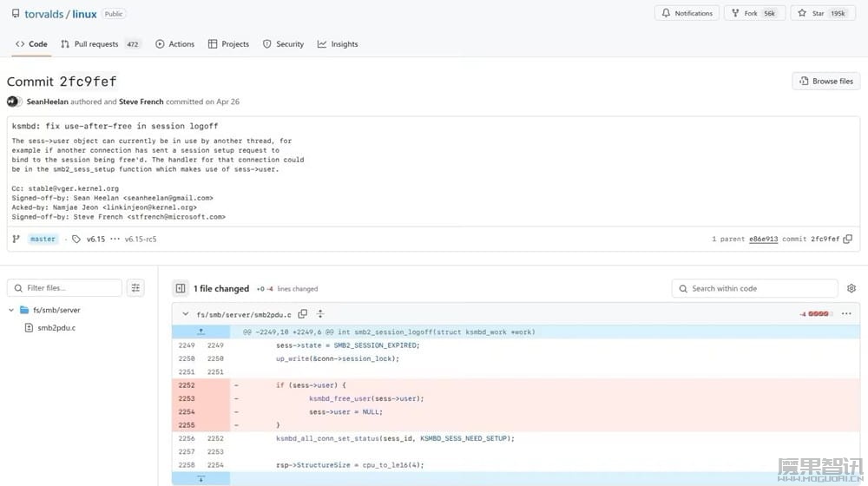Image resolution: width=868 pixels, height=486 pixels.
Task: Open the Pull requests tab
Action: pos(100,43)
